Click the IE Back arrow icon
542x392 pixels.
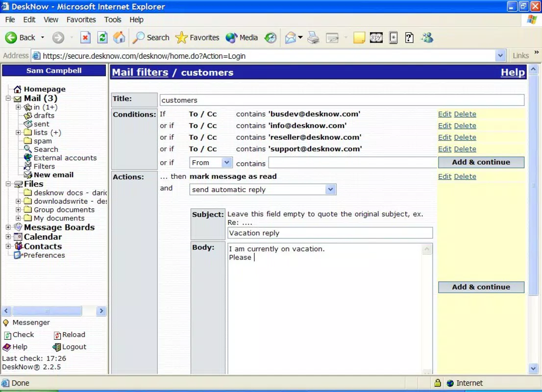click(11, 37)
